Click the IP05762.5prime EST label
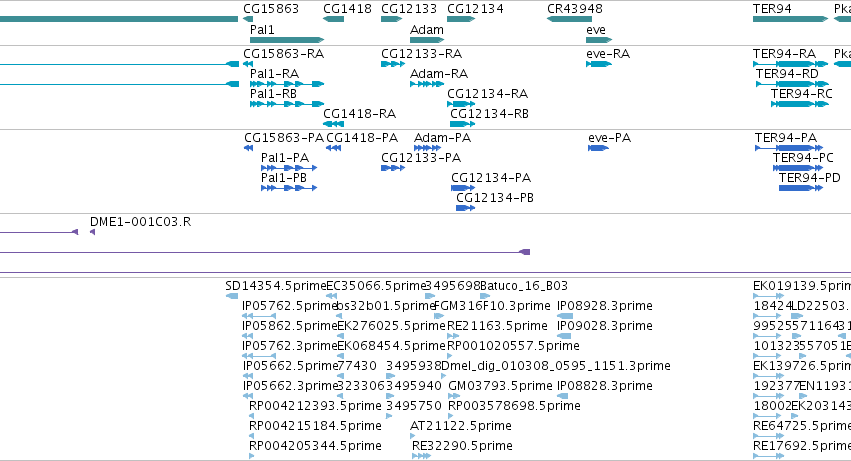The height and width of the screenshot is (461, 851). click(290, 306)
